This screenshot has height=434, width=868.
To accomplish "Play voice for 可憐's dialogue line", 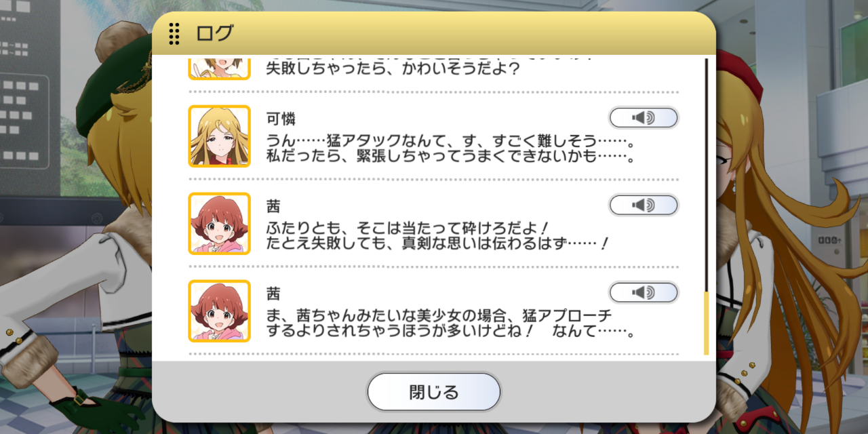I will point(644,118).
